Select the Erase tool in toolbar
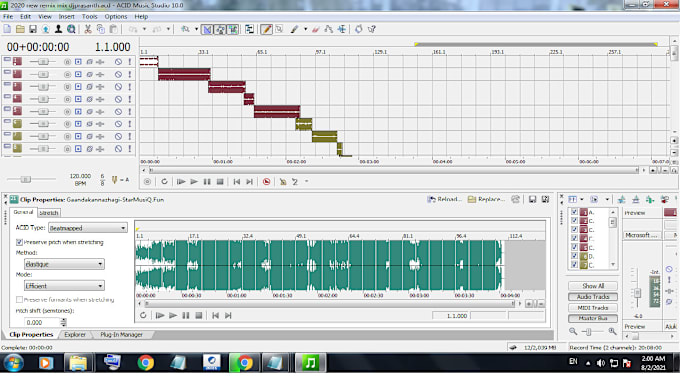The image size is (680, 383). (315, 29)
